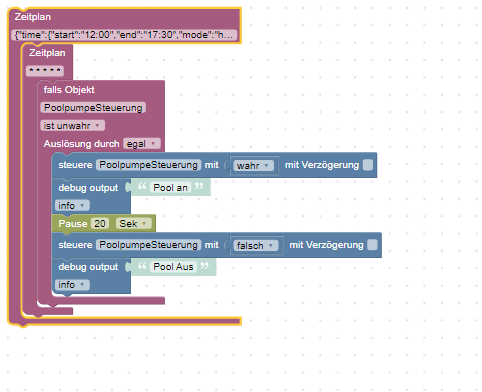Edit the pause duration value 20
Screen dimensions: 482x392
click(100, 223)
